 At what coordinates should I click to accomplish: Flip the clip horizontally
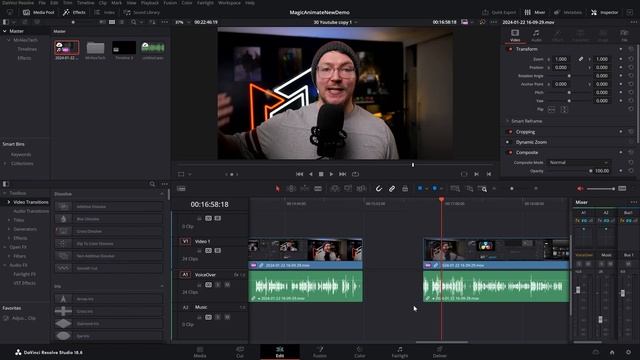[x=551, y=109]
